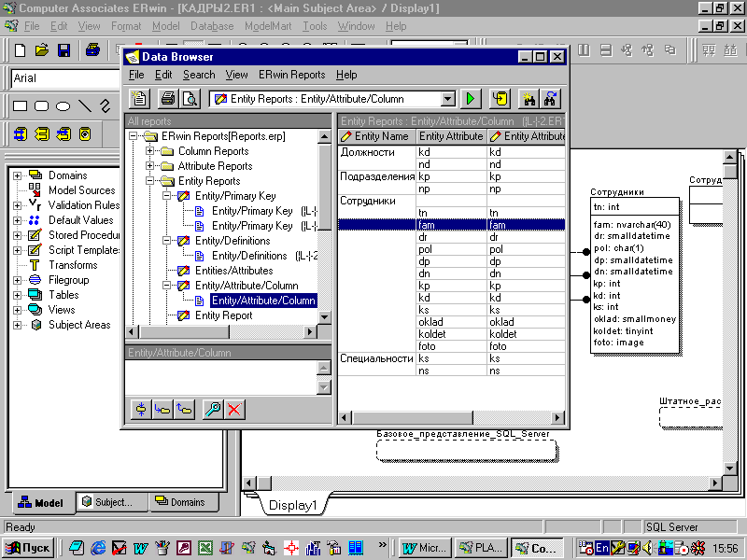The height and width of the screenshot is (560, 747).
Task: Expand the Validation Rules node
Action: tap(17, 205)
